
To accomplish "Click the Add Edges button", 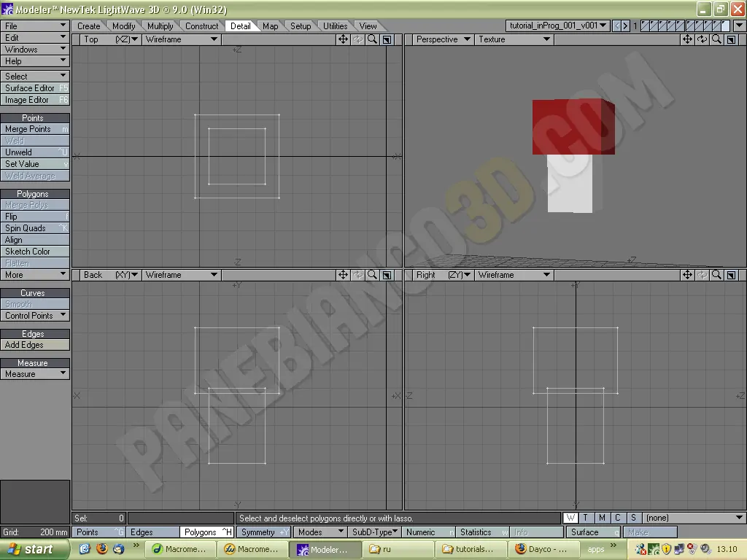I will pyautogui.click(x=35, y=345).
